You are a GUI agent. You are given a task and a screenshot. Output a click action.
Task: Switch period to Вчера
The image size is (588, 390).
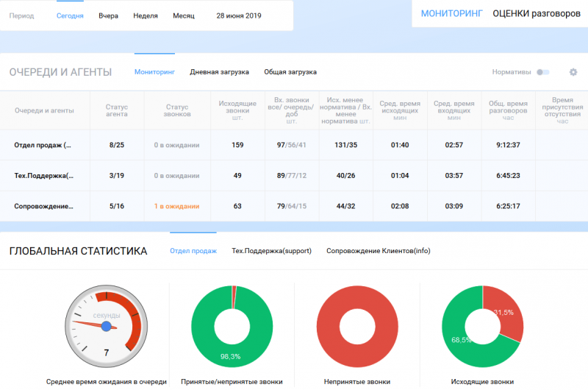108,15
